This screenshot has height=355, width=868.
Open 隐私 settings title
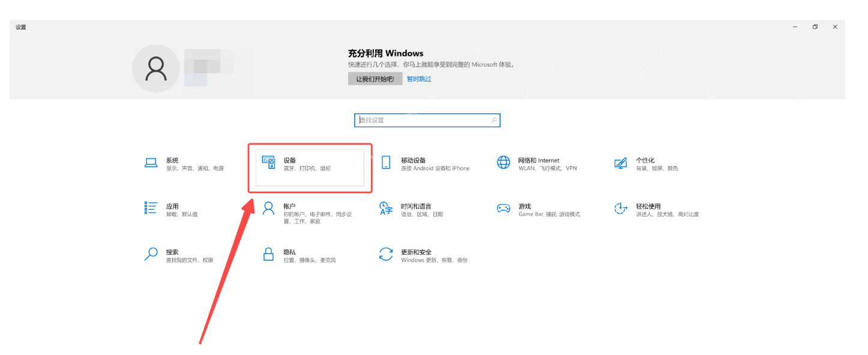[290, 252]
